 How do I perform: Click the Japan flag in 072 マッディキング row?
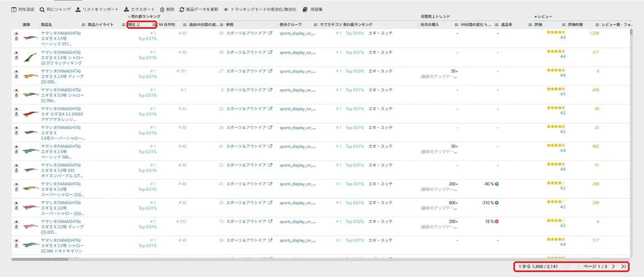tap(16, 53)
